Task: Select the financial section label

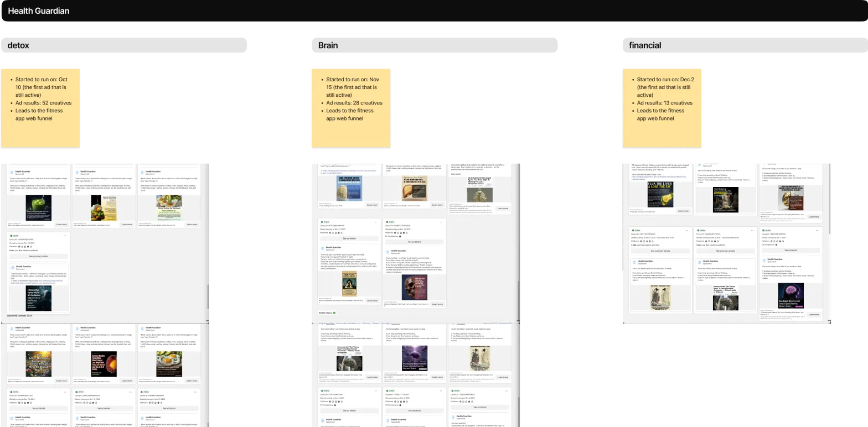Action: coord(745,45)
